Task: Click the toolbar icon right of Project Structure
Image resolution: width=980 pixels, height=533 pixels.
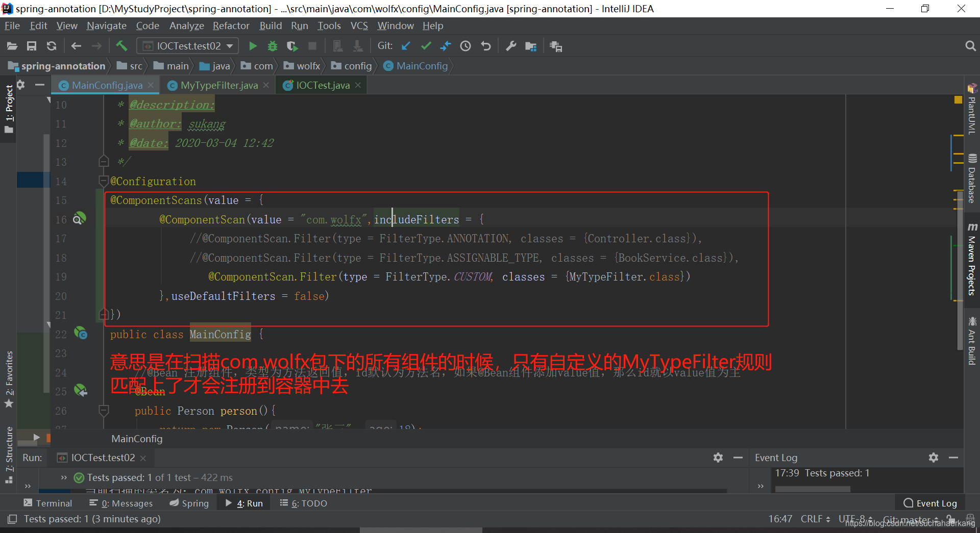Action: [x=556, y=46]
